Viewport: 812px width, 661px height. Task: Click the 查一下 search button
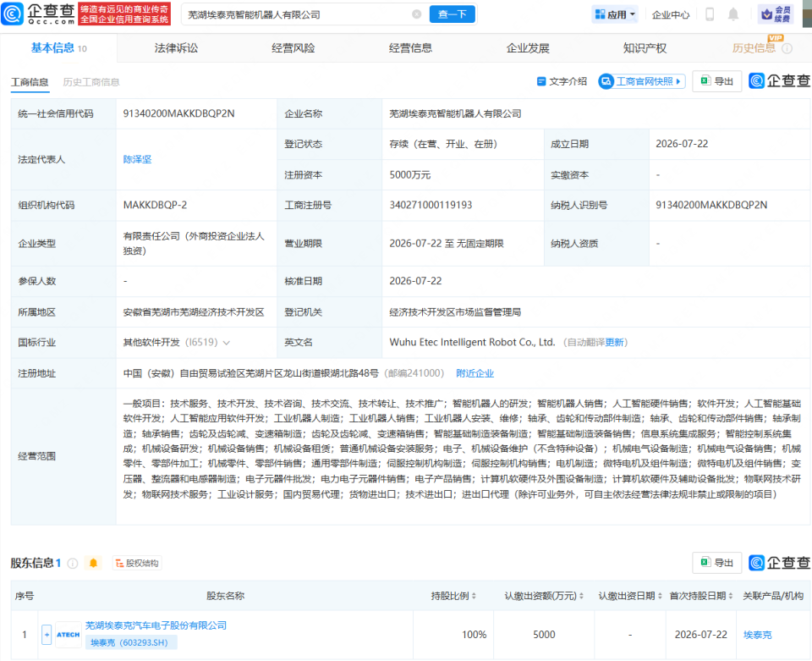(452, 14)
